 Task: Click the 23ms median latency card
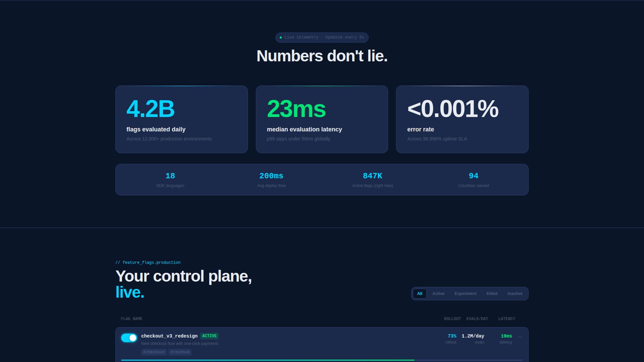pyautogui.click(x=322, y=119)
